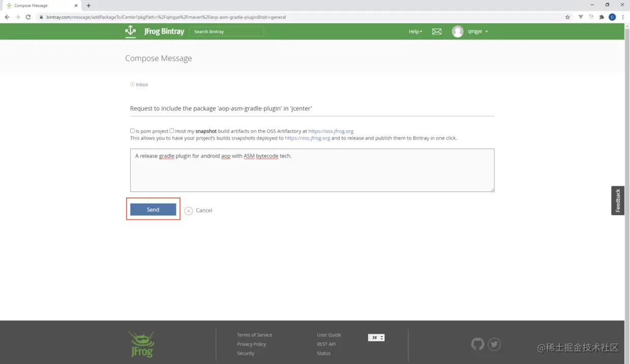Open Privacy Policy
630x364 pixels.
(251, 344)
